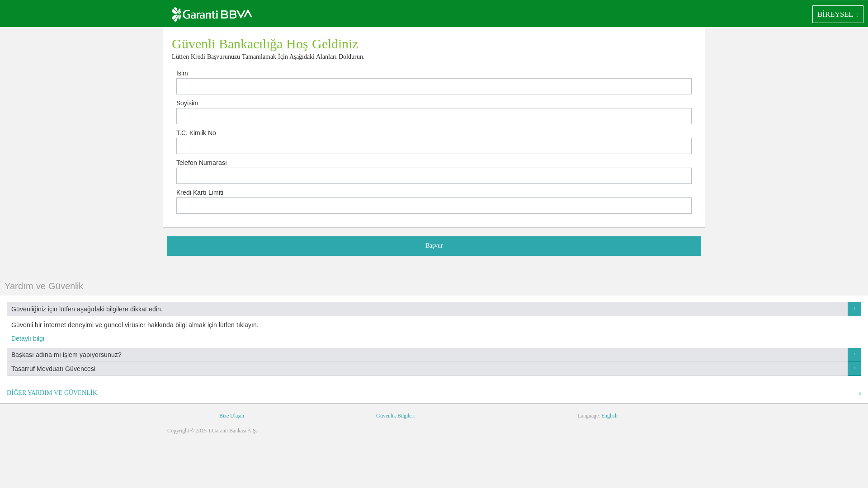Toggle arrow icon on Tasarruf Mevduatı row

click(854, 369)
